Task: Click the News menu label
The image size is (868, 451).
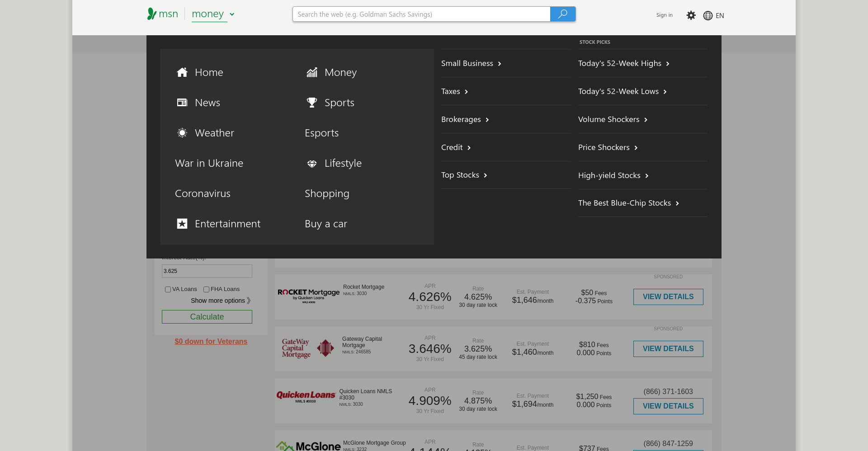Action: (208, 103)
